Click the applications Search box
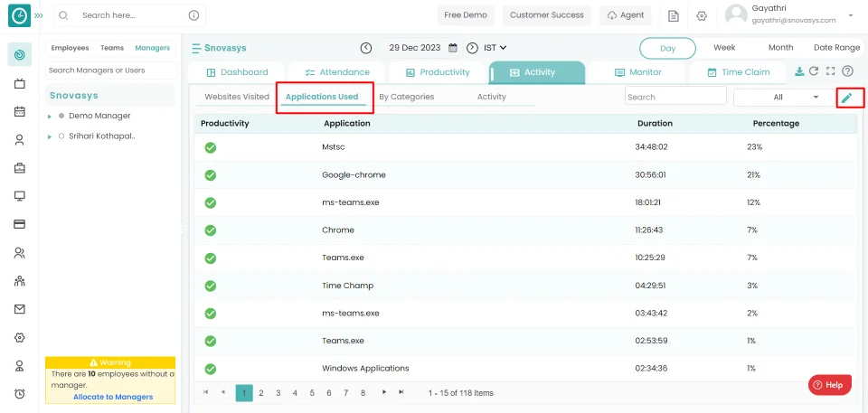Screen dimensions: 868x413 [x=675, y=96]
